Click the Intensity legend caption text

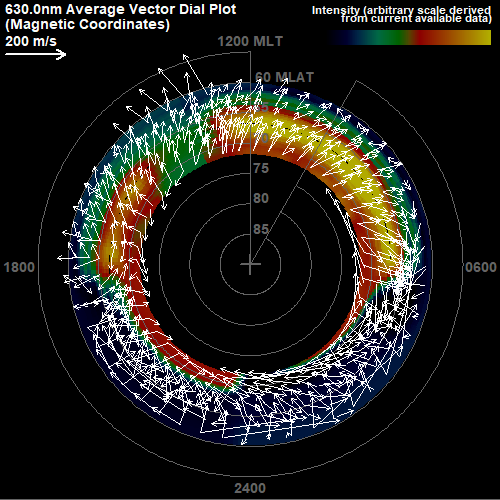402,14
